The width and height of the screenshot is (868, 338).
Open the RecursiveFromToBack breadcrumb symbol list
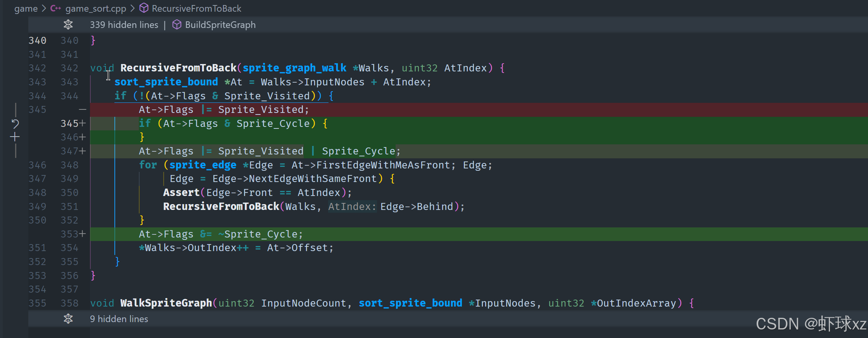pyautogui.click(x=196, y=9)
